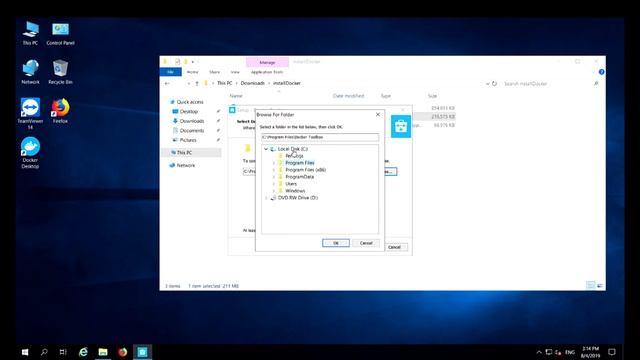Select Windows folder in tree

click(295, 191)
